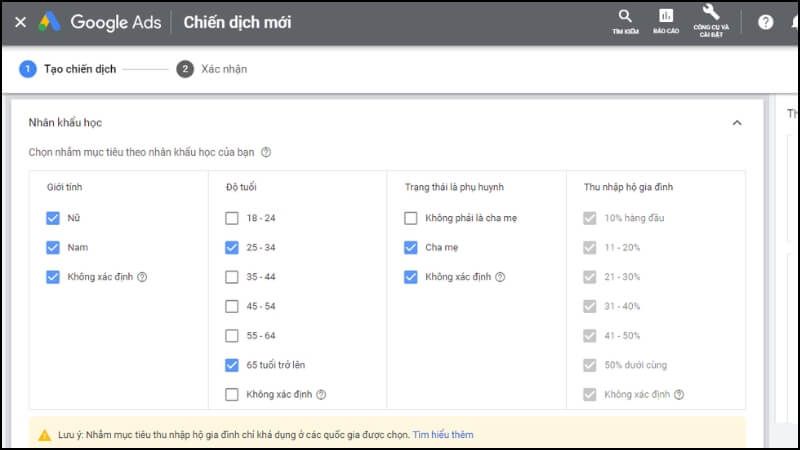Click the Google Ads logo icon
This screenshot has height=450, width=800.
(x=50, y=22)
